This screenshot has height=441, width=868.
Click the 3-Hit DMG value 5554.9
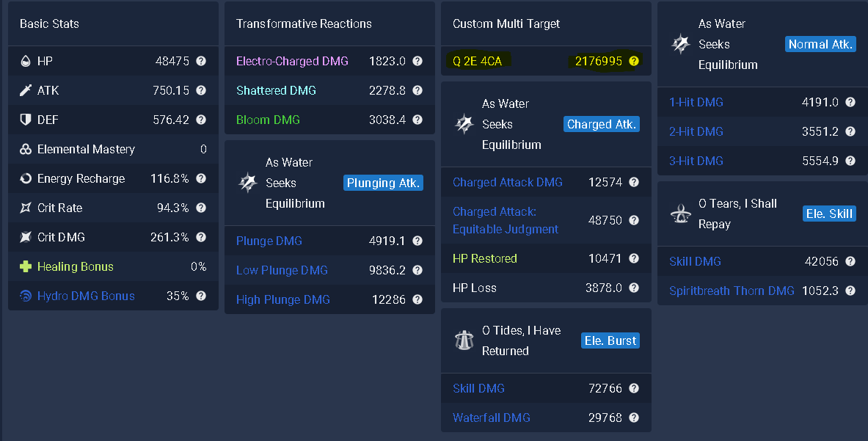coord(820,161)
